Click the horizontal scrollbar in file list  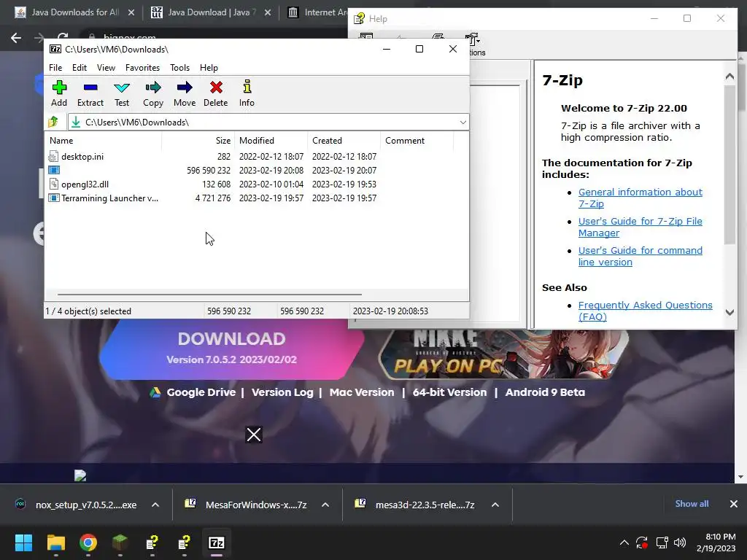tap(209, 295)
